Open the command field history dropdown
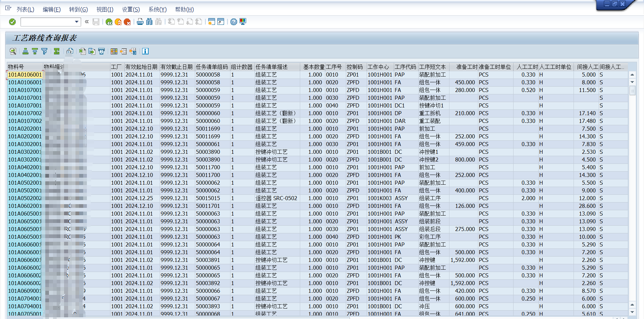 tap(77, 22)
